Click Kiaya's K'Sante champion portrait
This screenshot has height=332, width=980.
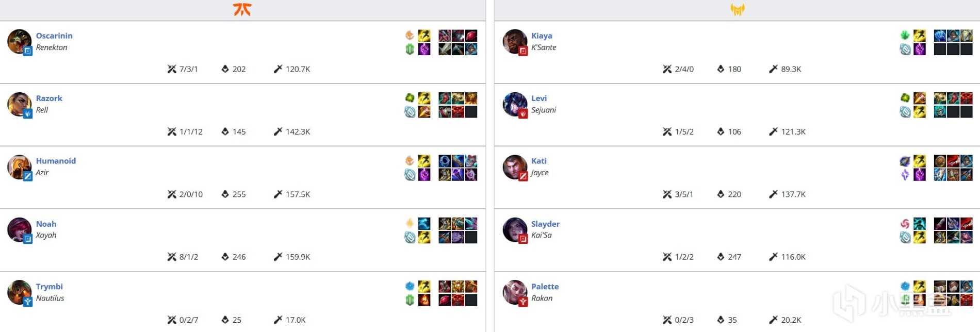(515, 42)
